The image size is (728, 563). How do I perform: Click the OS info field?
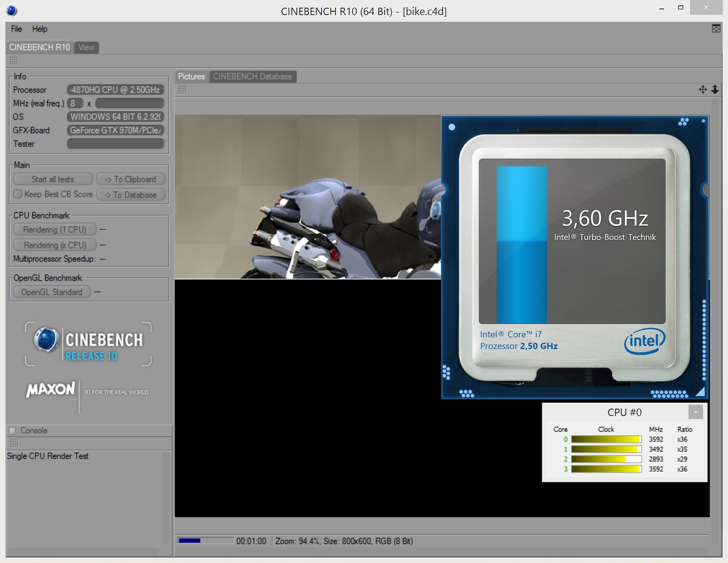[115, 116]
